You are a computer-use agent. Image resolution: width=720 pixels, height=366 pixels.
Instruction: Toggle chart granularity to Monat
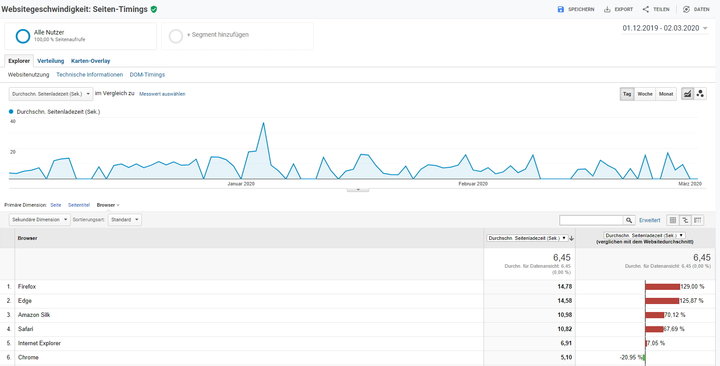click(666, 94)
